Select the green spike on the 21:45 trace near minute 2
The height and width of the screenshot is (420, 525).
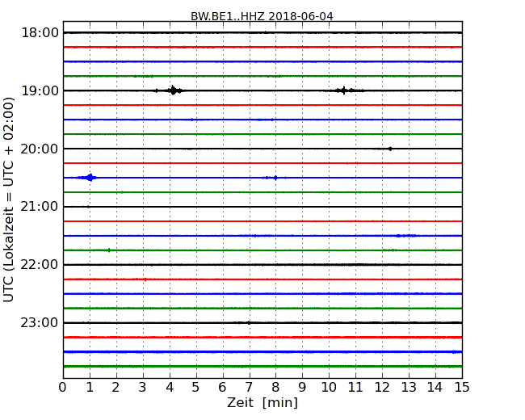[x=109, y=250]
